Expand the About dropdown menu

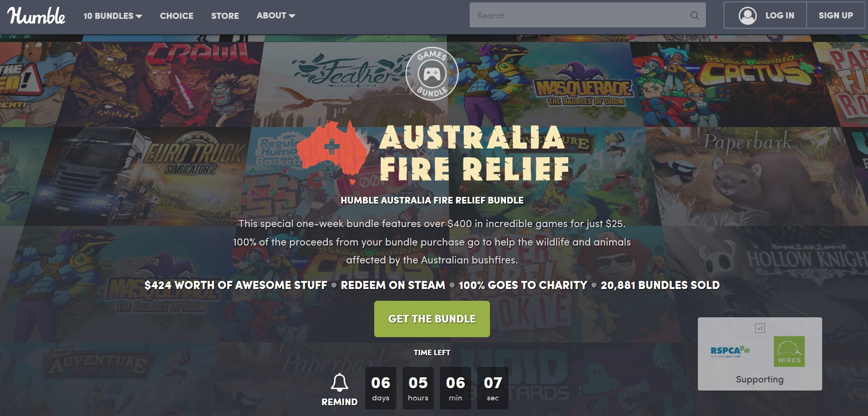(276, 16)
